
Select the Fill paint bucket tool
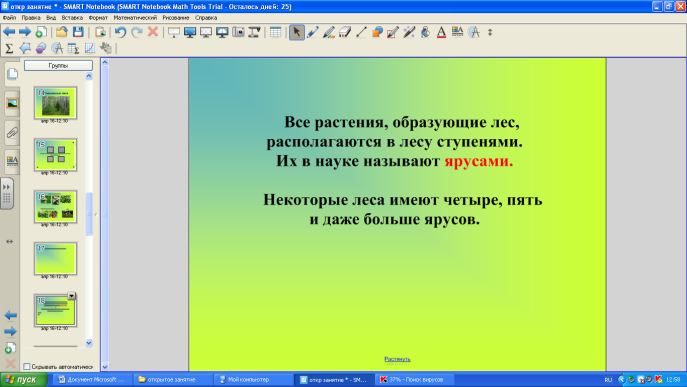(425, 32)
